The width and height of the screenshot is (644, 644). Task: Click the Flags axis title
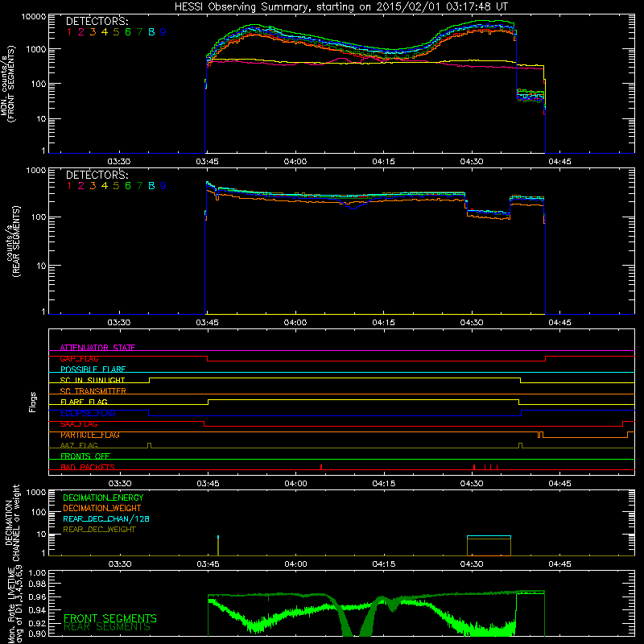coord(33,402)
